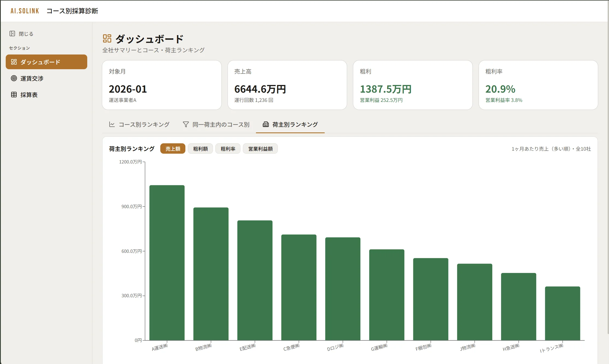Click the 運行回数 1,236 回 text
This screenshot has height=364, width=609.
254,100
